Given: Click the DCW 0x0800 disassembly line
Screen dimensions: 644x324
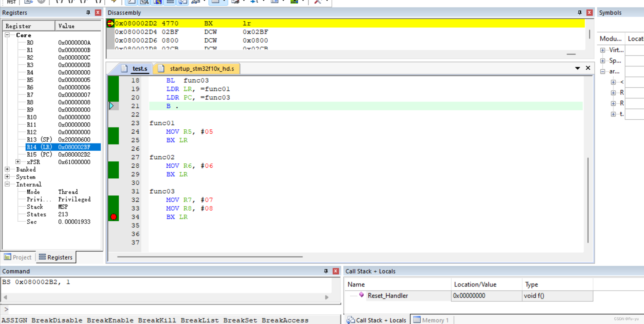Looking at the screenshot, I should pyautogui.click(x=349, y=40).
